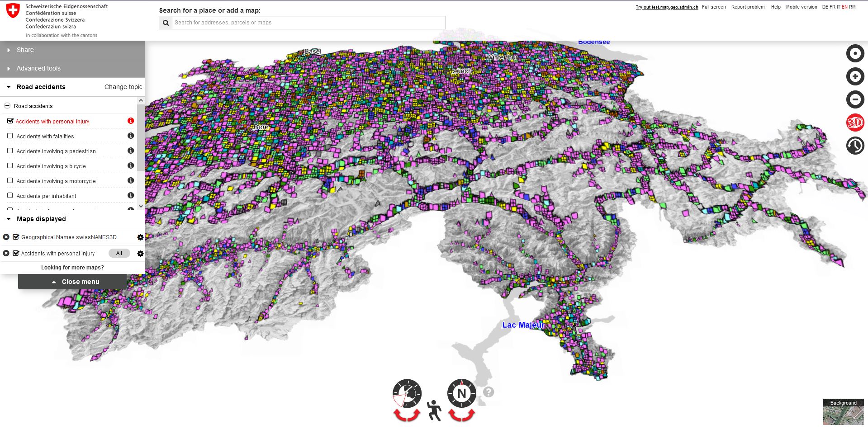Show info for Accidents with fatalities
This screenshot has width=868, height=429.
tap(131, 136)
